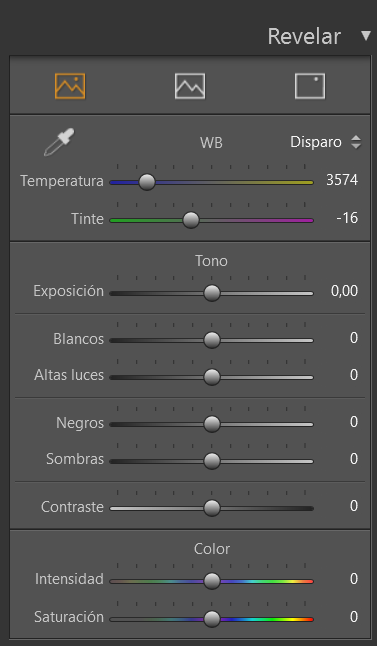
Task: Click the Altas luces slider knob
Action: (212, 377)
